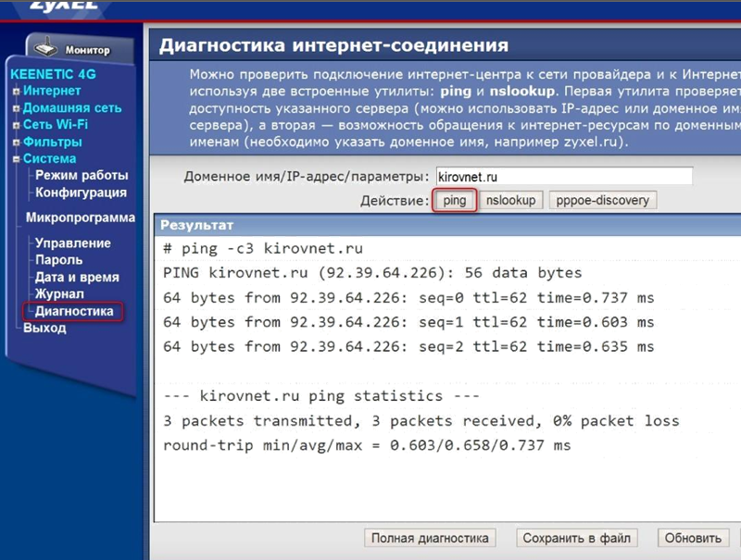Expand the Фильтры tree node
Viewport: 741px width, 560px height.
click(x=17, y=143)
